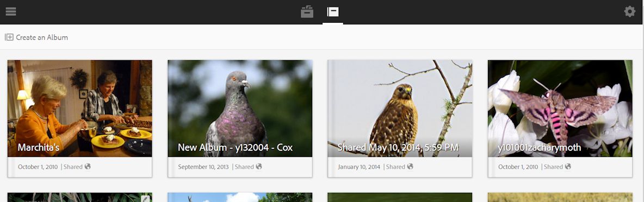Click the Create an Album plus icon
This screenshot has height=202, width=644.
[x=9, y=37]
